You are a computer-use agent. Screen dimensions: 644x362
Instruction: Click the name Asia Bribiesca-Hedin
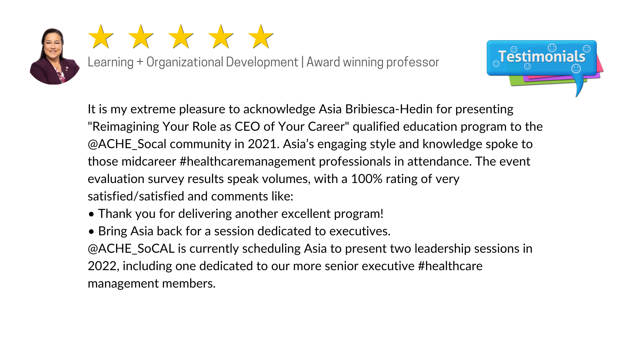376,109
